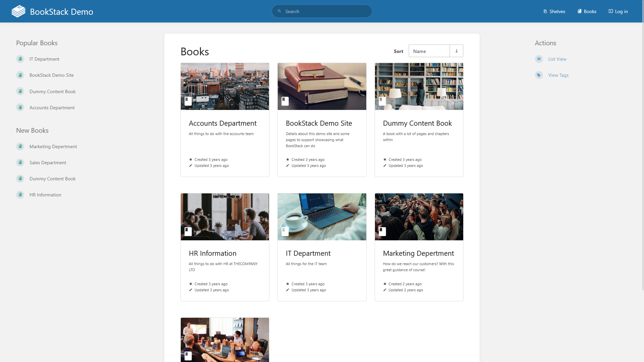
Task: Click the book icon beside HR Information in New Books
Action: point(20,195)
